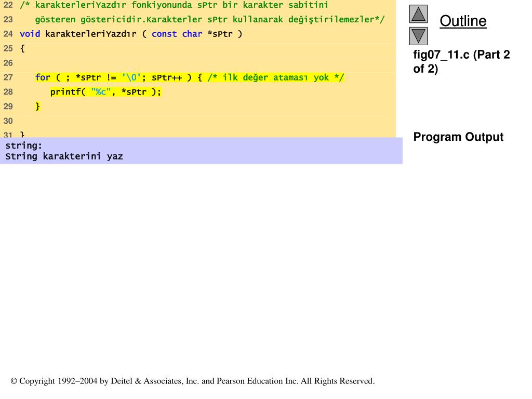Select the fig07_11.c (Part 2 of 2) label

pos(461,61)
